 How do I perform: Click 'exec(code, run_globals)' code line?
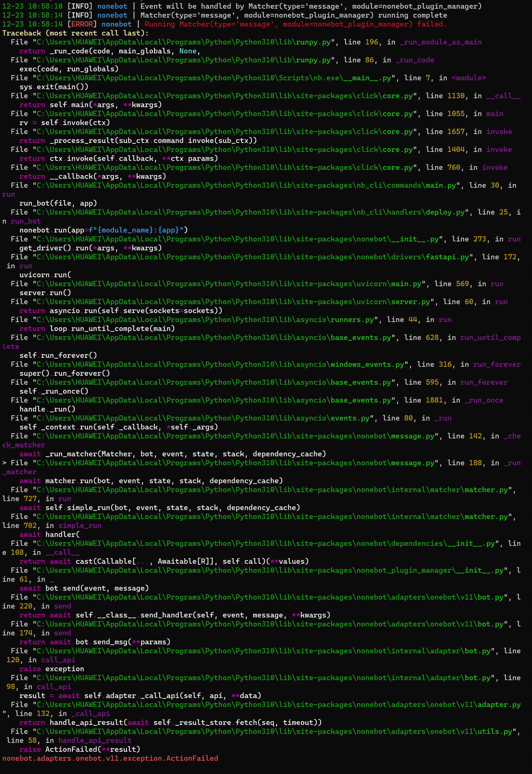69,69
